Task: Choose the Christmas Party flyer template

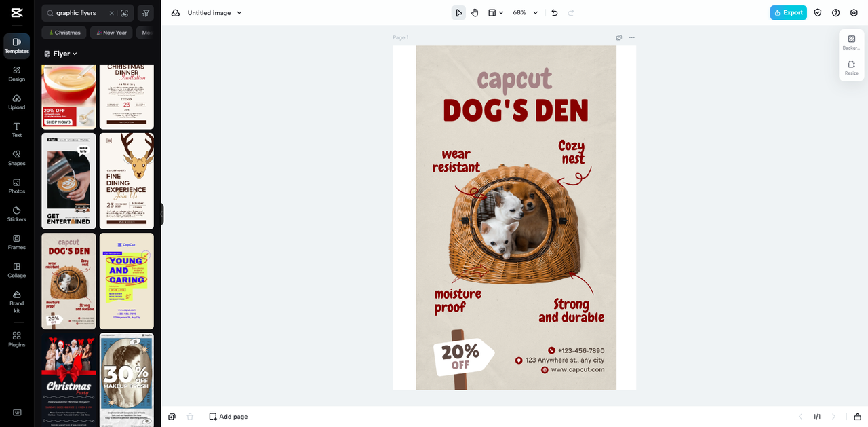Action: tap(68, 380)
